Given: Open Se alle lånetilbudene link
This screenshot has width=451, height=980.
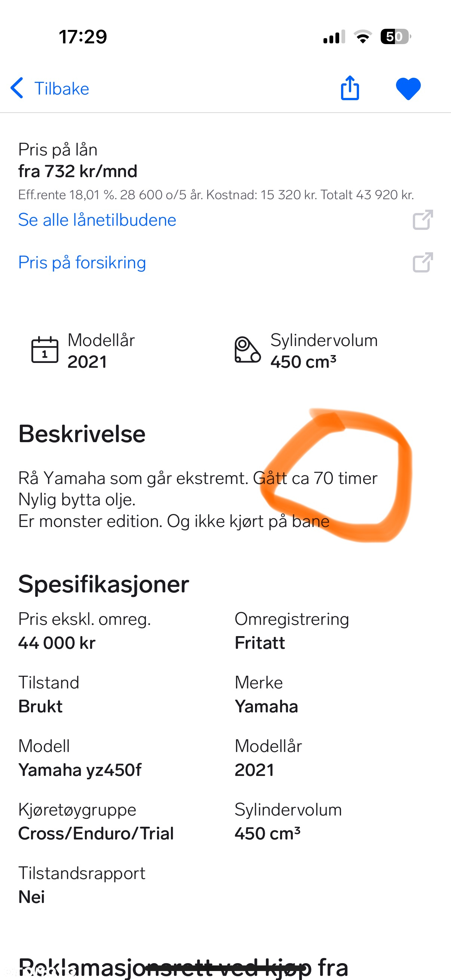Looking at the screenshot, I should coord(97,220).
